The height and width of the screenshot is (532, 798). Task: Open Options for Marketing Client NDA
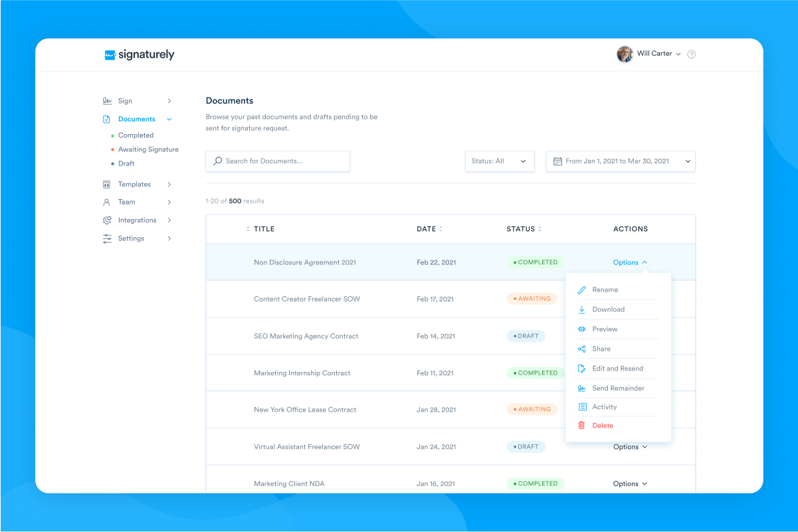[x=629, y=484]
